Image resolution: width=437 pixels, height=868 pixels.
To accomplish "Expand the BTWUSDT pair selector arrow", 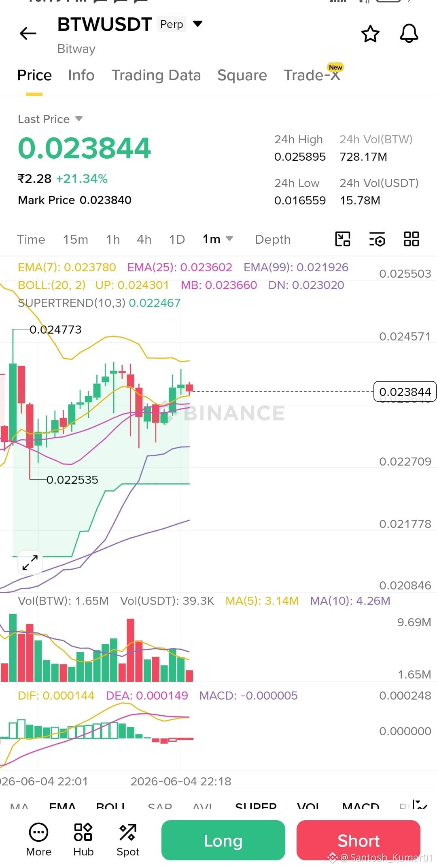I will coord(197,23).
